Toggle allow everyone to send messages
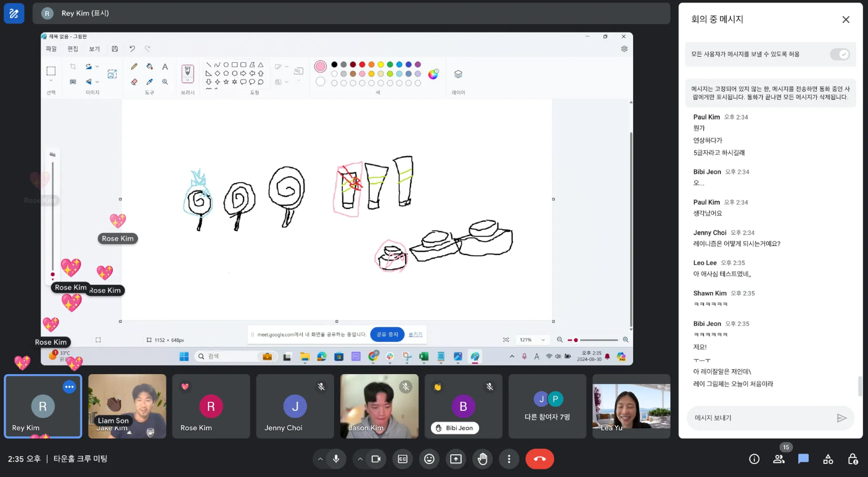 pyautogui.click(x=840, y=54)
